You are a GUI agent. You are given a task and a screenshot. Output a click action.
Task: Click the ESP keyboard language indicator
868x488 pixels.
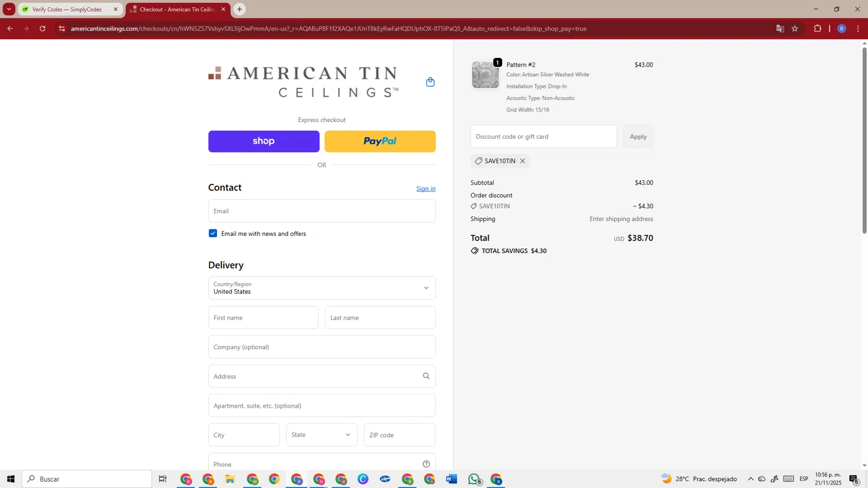[x=804, y=479]
